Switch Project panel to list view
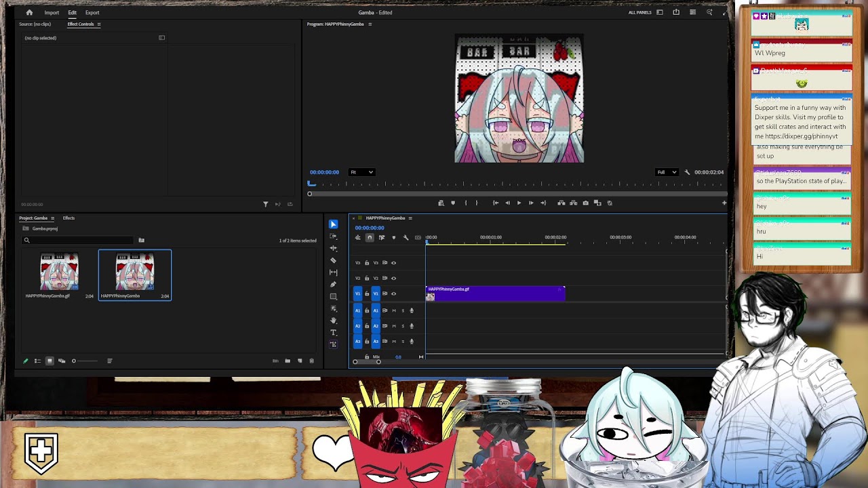This screenshot has height=488, width=868. (37, 361)
